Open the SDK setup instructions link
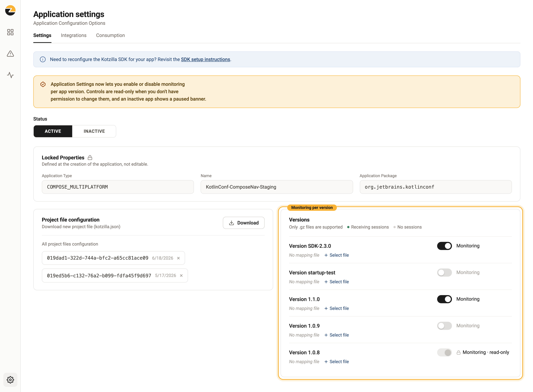533x392 pixels. tap(205, 59)
